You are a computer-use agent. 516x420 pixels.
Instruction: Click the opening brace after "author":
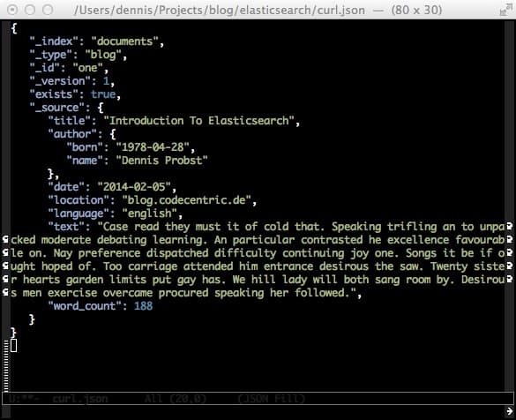113,134
